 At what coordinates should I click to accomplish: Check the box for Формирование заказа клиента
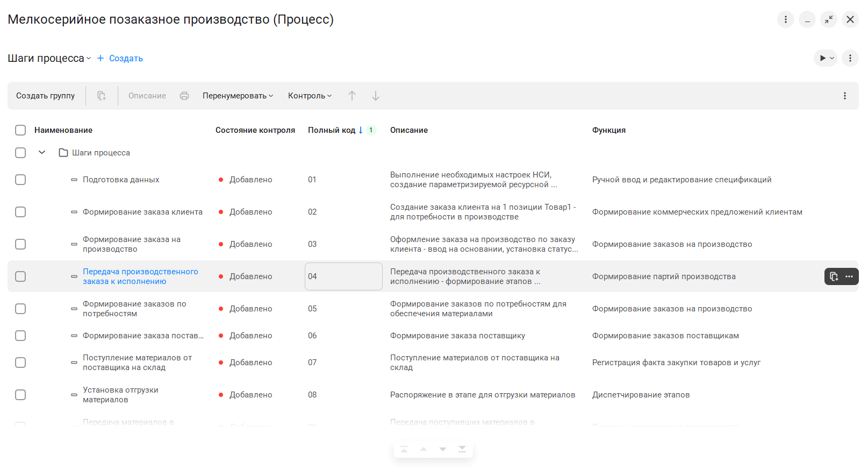coord(20,212)
